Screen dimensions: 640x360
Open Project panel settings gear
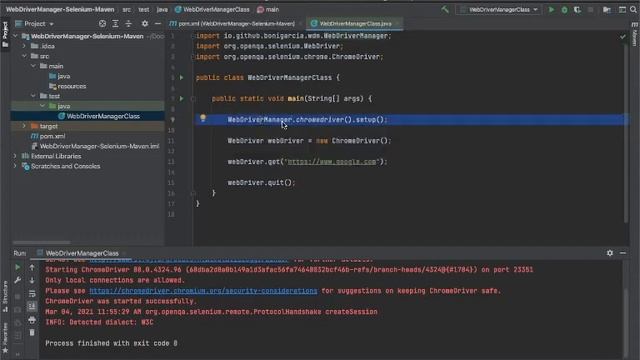pyautogui.click(x=145, y=24)
